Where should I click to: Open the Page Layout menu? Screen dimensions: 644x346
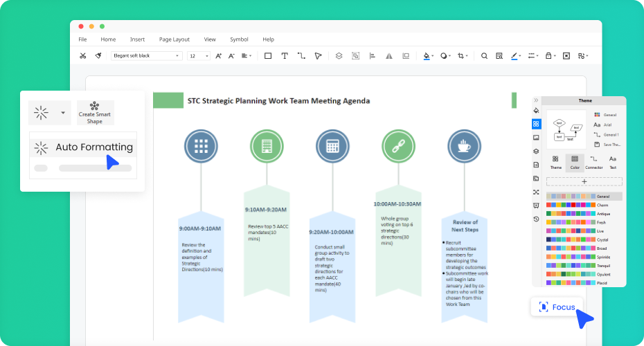pos(174,39)
